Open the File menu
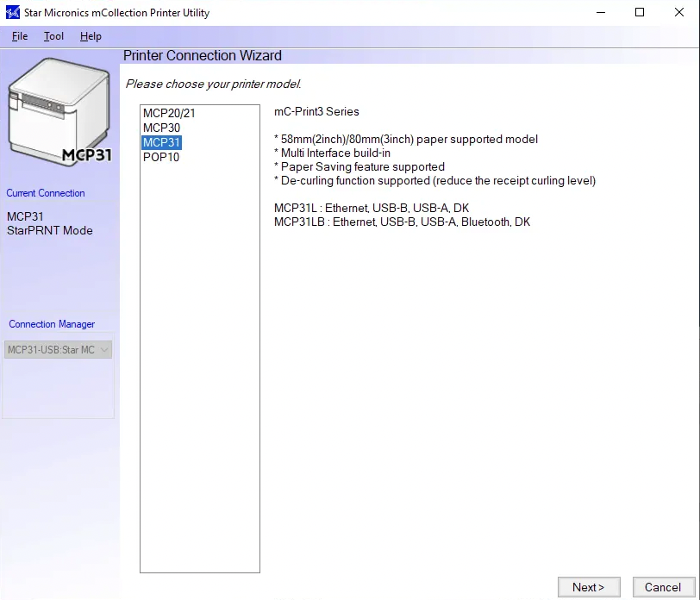Image resolution: width=700 pixels, height=600 pixels. coord(19,36)
